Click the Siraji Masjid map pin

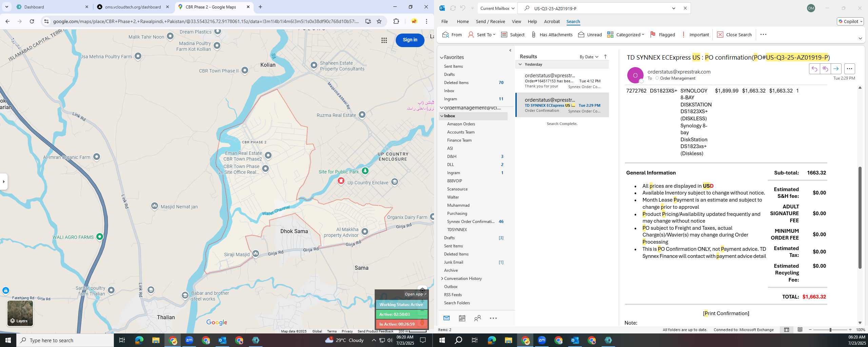[x=256, y=253]
